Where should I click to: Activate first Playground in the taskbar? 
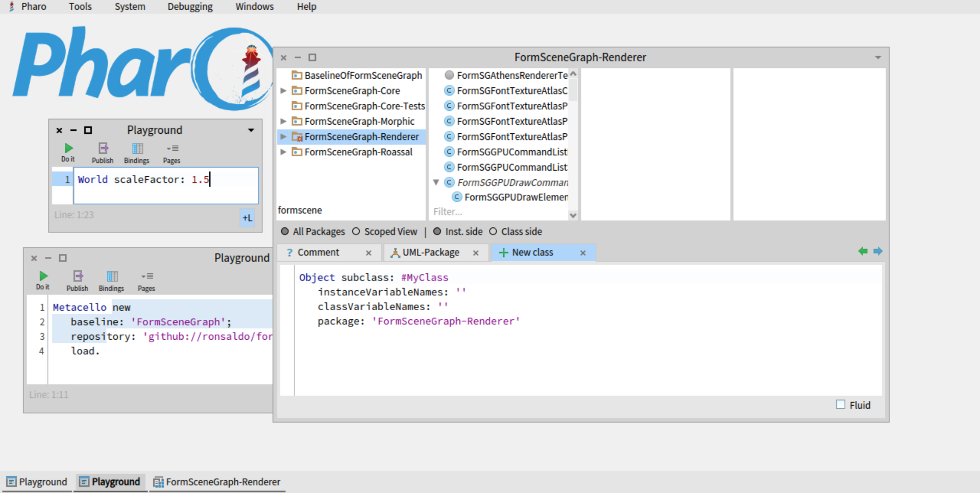click(37, 482)
